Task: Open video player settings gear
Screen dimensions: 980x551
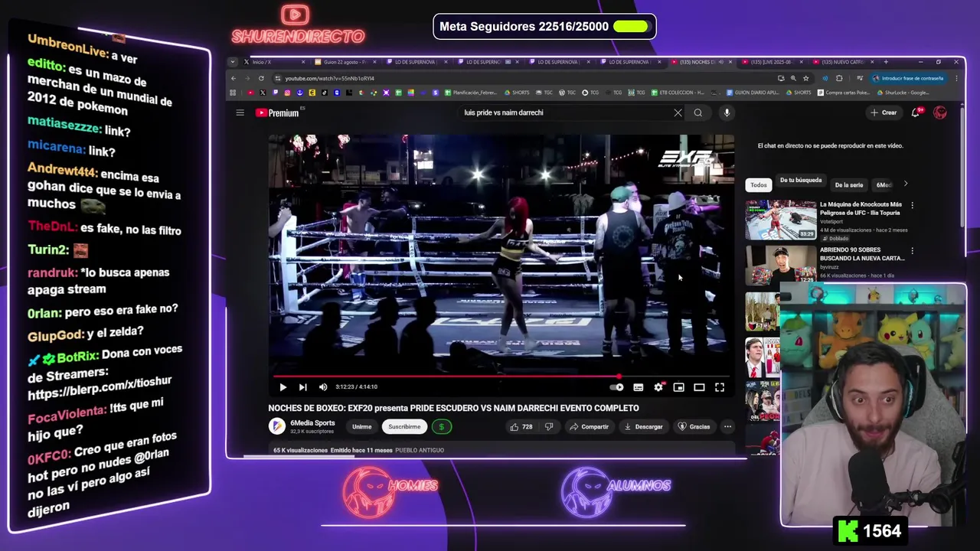Action: (x=658, y=387)
